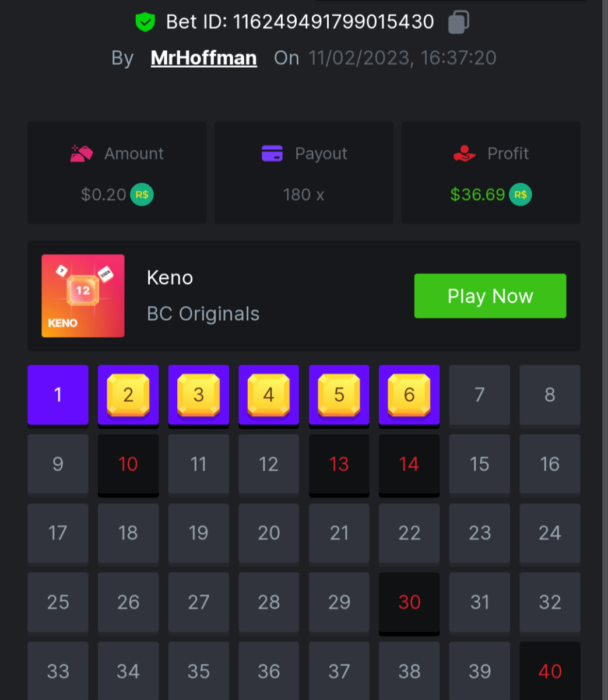Select the red number 10 tile
The width and height of the screenshot is (608, 700).
(x=128, y=464)
